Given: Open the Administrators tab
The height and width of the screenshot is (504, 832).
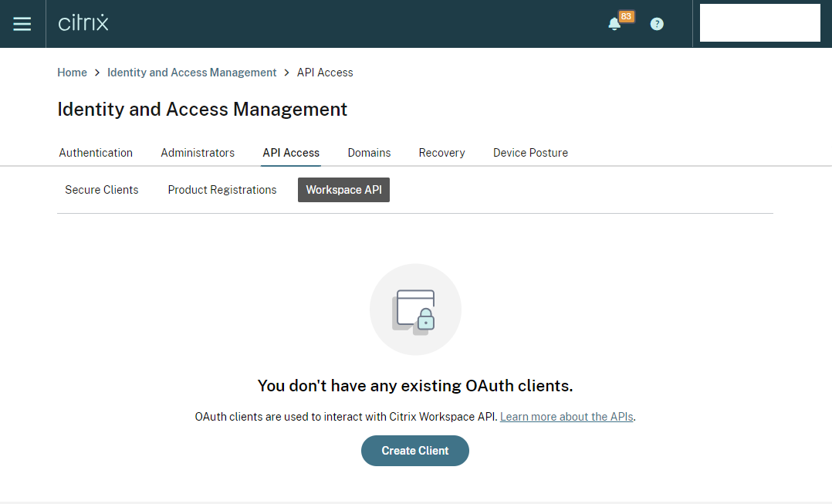Looking at the screenshot, I should coord(198,153).
